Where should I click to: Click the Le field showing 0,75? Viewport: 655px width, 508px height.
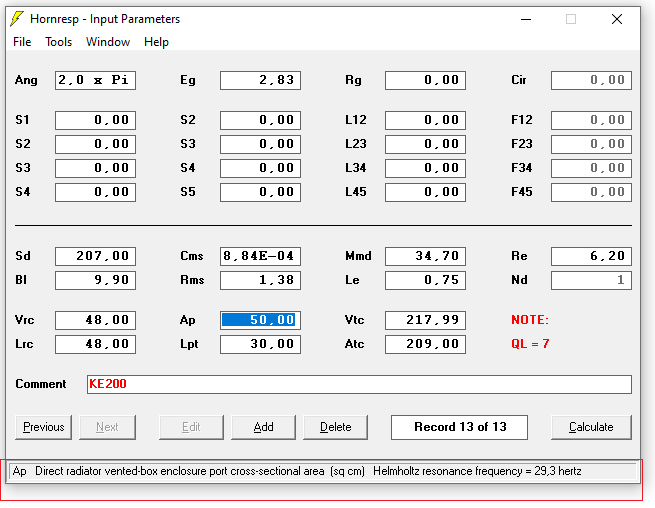(425, 280)
